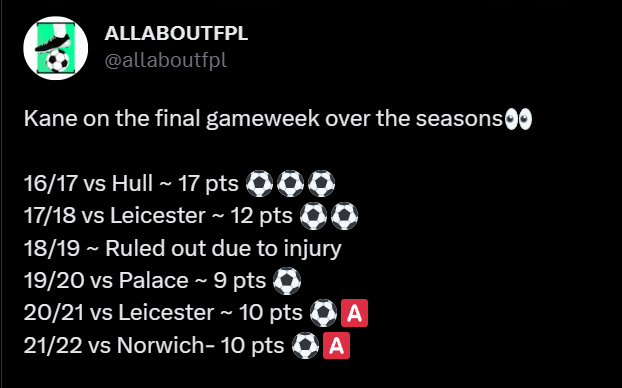Click third soccer ball on 16/17 Hull line
Image resolution: width=622 pixels, height=388 pixels.
[321, 184]
